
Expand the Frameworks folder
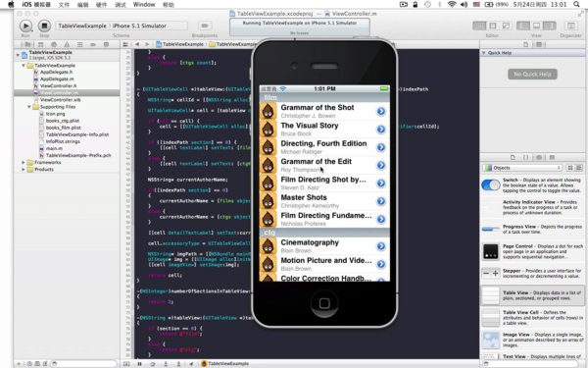[24, 163]
